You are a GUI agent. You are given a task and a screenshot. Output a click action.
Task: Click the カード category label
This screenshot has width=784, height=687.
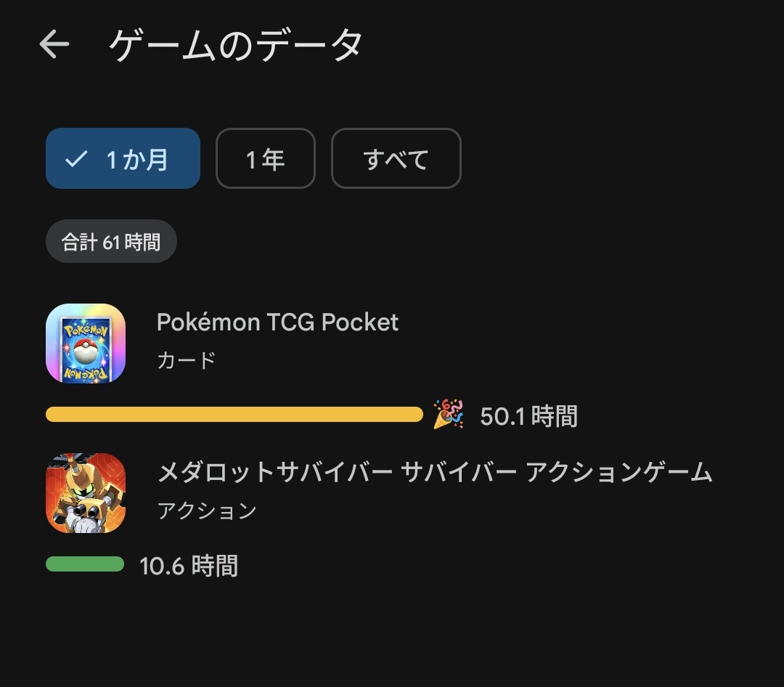coord(186,360)
